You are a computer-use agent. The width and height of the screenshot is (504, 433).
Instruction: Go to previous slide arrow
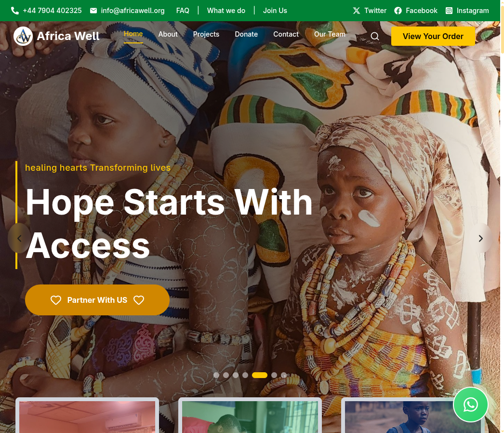coord(19,238)
